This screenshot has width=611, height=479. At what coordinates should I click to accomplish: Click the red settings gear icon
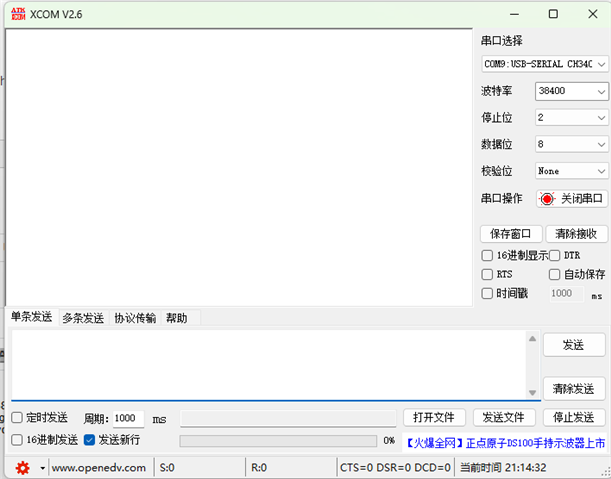(x=22, y=467)
